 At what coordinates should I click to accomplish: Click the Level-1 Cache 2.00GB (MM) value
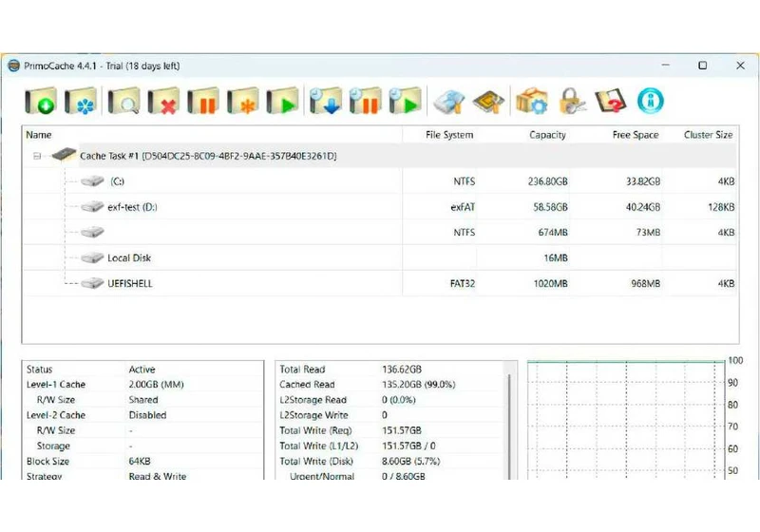(x=156, y=384)
